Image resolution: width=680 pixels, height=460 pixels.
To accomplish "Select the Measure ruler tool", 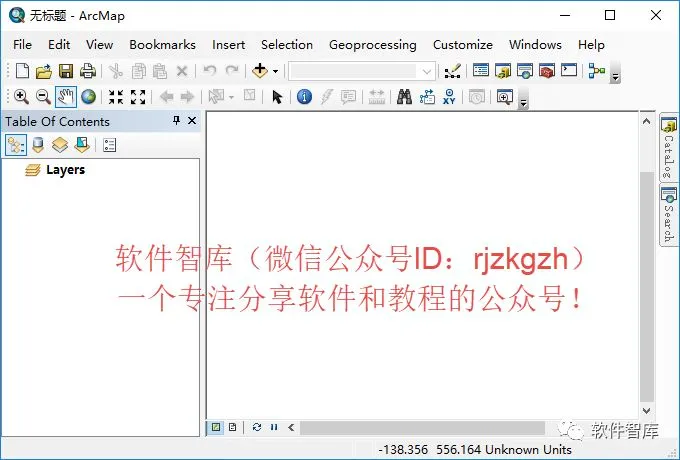I will (377, 97).
